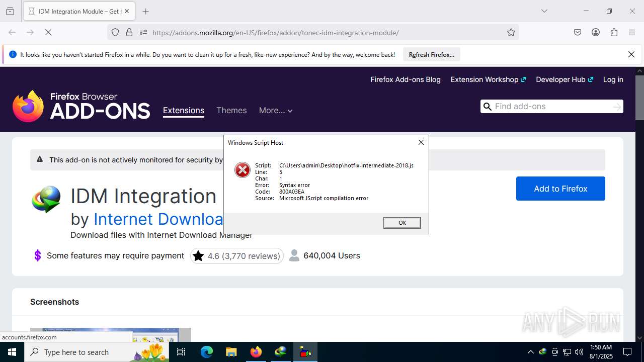
Task: Select the Extensions tab
Action: (184, 111)
